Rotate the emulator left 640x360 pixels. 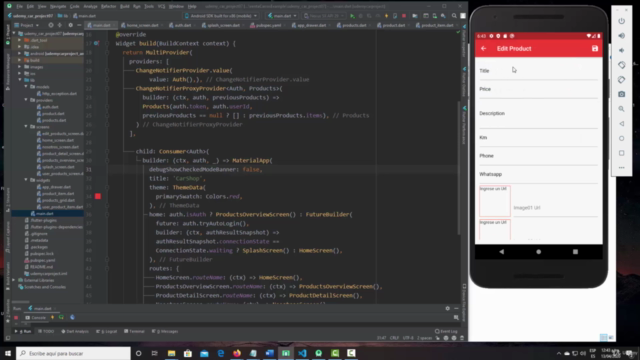click(621, 65)
